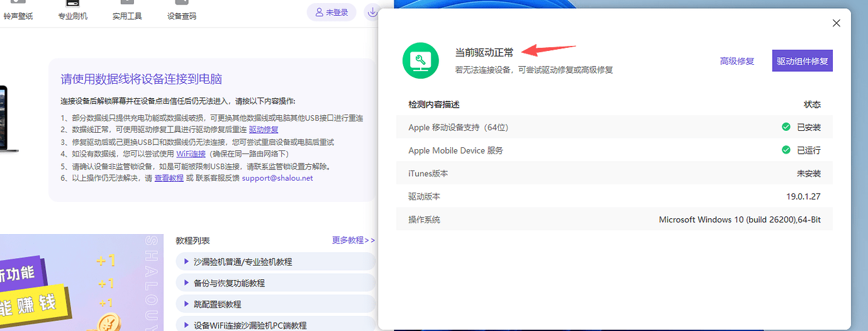Open the 查看教程 link

point(169,178)
